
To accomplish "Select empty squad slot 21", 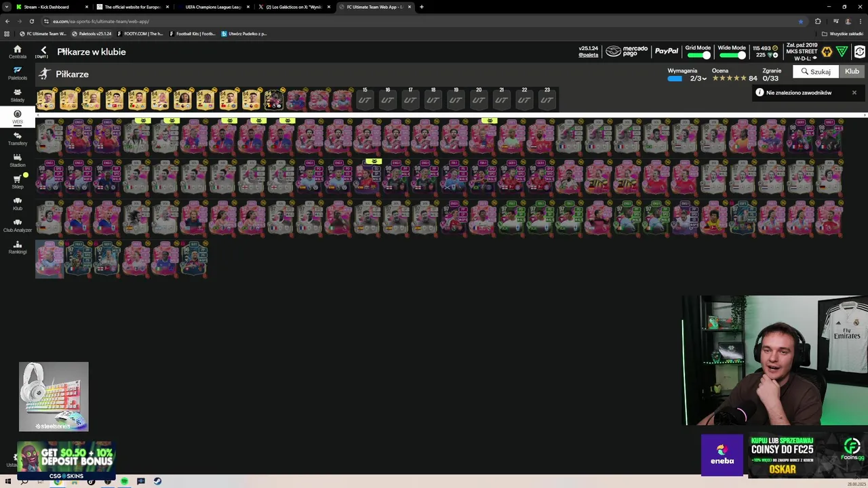I will (501, 99).
